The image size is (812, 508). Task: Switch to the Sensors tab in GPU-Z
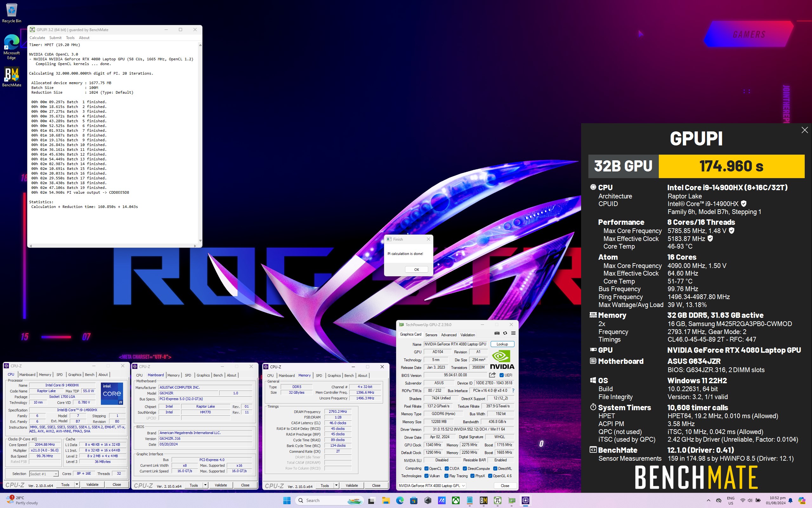pos(431,335)
